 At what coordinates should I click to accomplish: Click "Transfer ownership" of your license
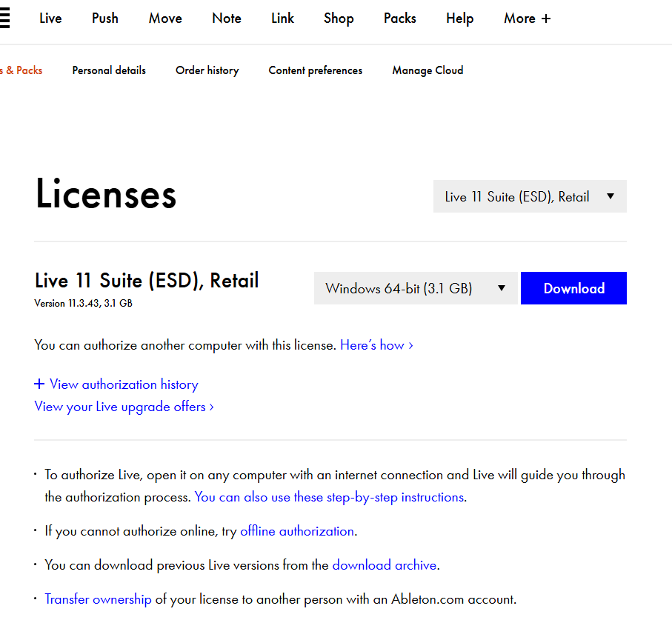point(98,599)
